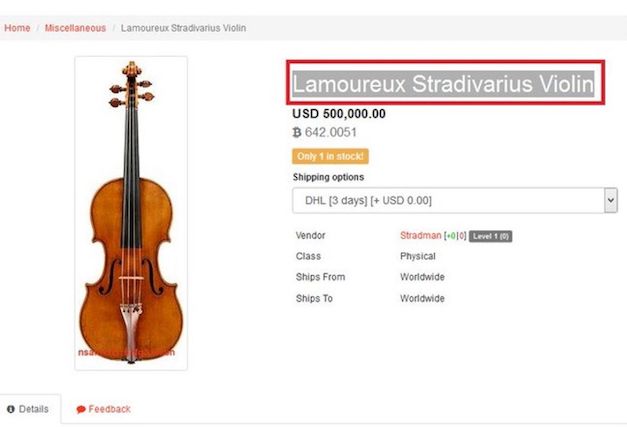
Task: Click the Bitcoin symbol beside 642.0051
Action: click(297, 132)
